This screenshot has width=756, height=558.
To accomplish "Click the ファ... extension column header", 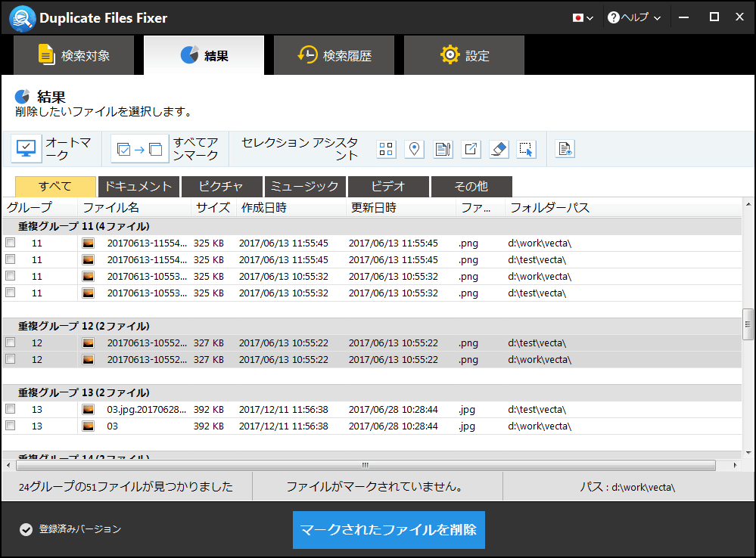I will (481, 208).
